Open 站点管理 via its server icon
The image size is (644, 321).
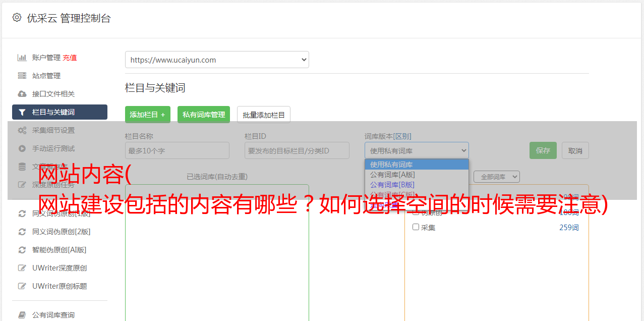point(22,76)
